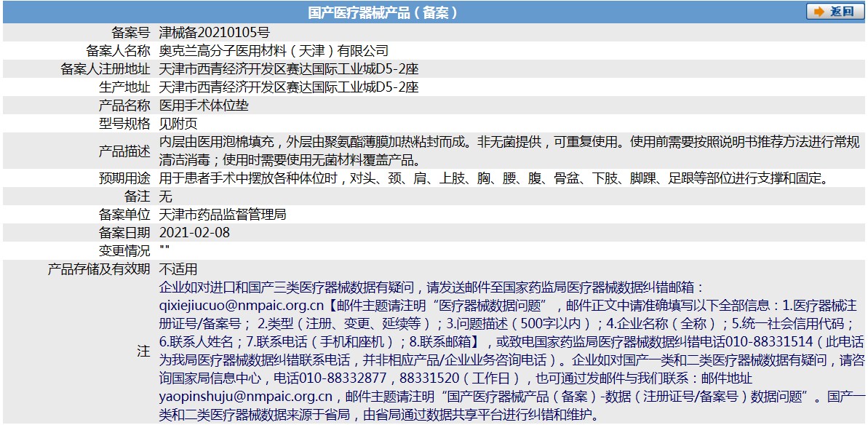This screenshot has height=425, width=868.
Task: Select phone number 010-88331514 in note
Action: coord(770,342)
